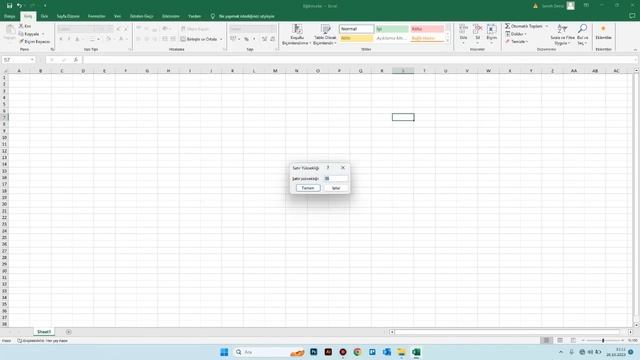Switch to the Gözden Geçir tab

[x=142, y=16]
